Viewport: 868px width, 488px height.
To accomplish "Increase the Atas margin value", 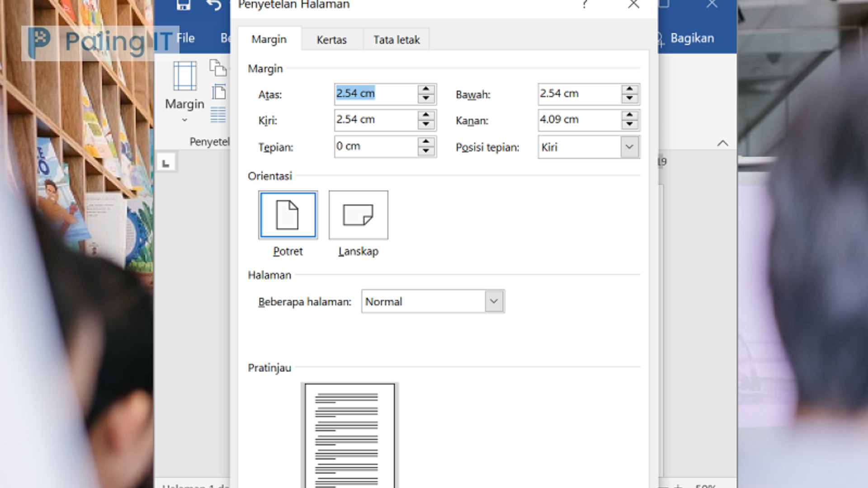I will click(x=426, y=89).
